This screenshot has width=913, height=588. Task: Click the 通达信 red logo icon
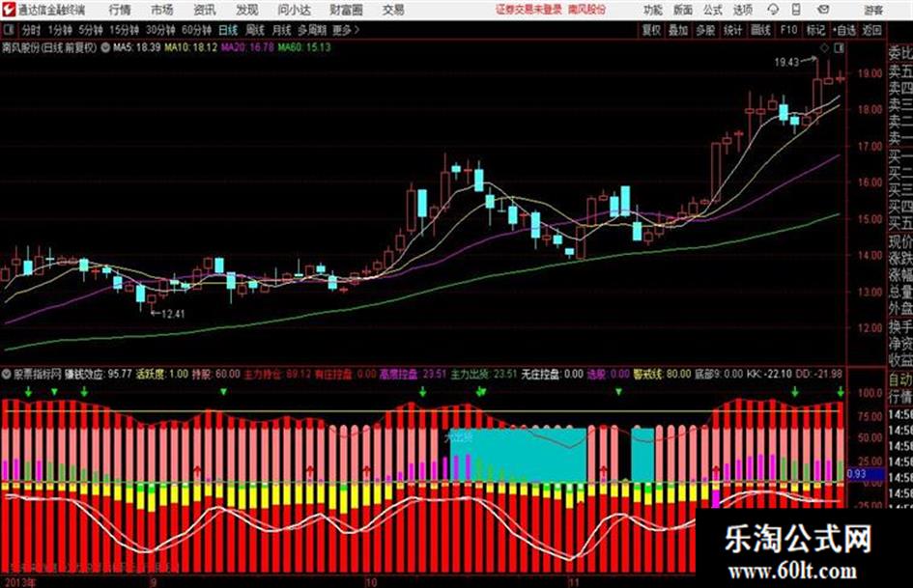(x=9, y=10)
